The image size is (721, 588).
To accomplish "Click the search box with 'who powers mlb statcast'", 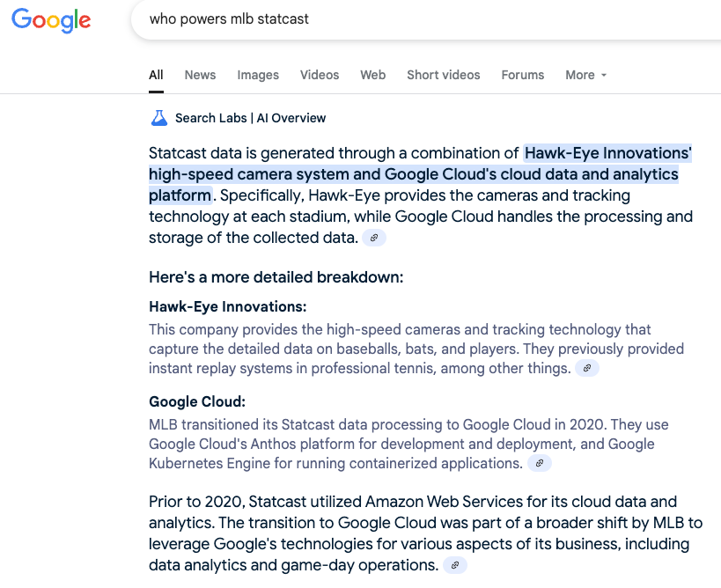I will [426, 19].
